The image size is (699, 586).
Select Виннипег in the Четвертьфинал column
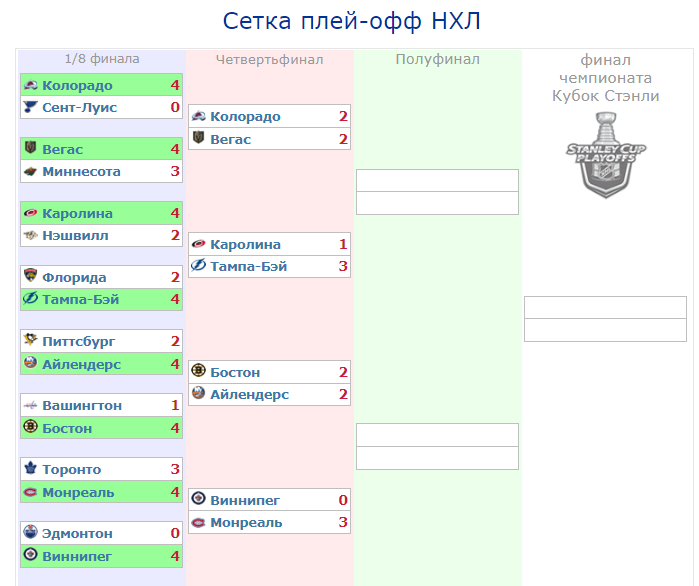click(245, 500)
